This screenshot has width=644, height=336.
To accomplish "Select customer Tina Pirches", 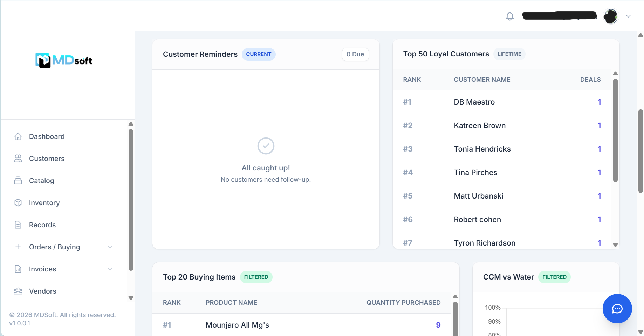I will tap(475, 173).
